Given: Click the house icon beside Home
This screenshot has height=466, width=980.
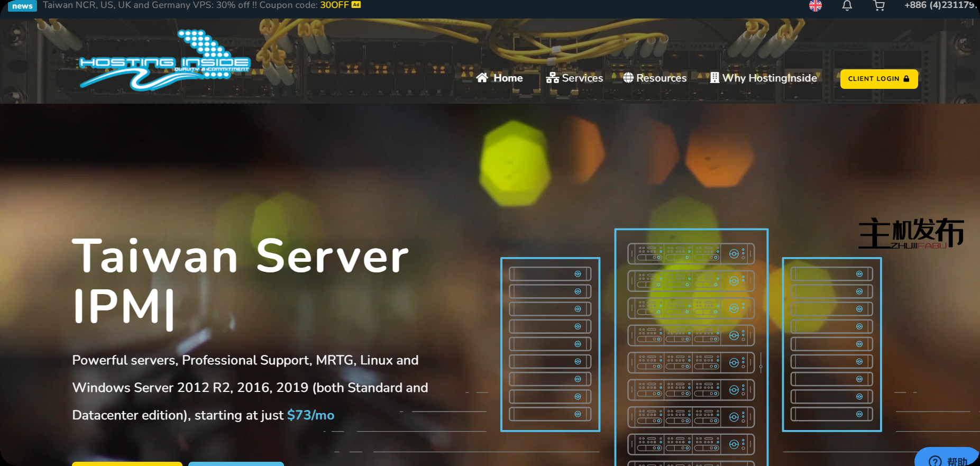Looking at the screenshot, I should [x=482, y=78].
